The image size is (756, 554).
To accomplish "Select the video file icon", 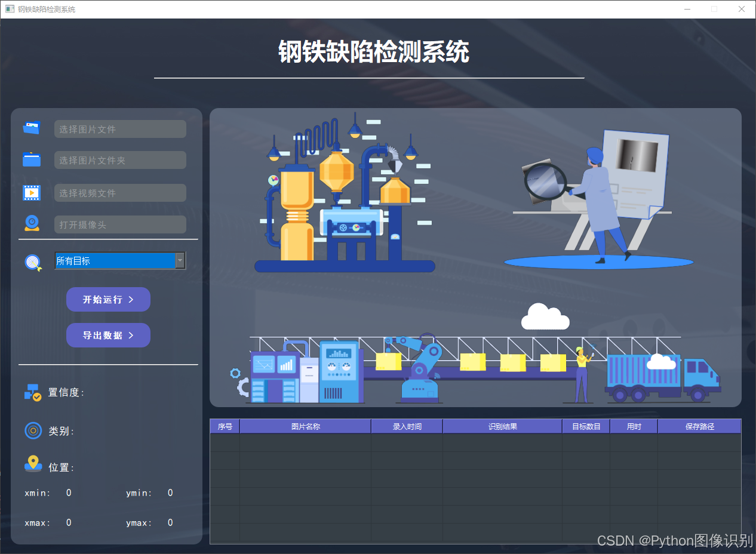I will [x=31, y=192].
